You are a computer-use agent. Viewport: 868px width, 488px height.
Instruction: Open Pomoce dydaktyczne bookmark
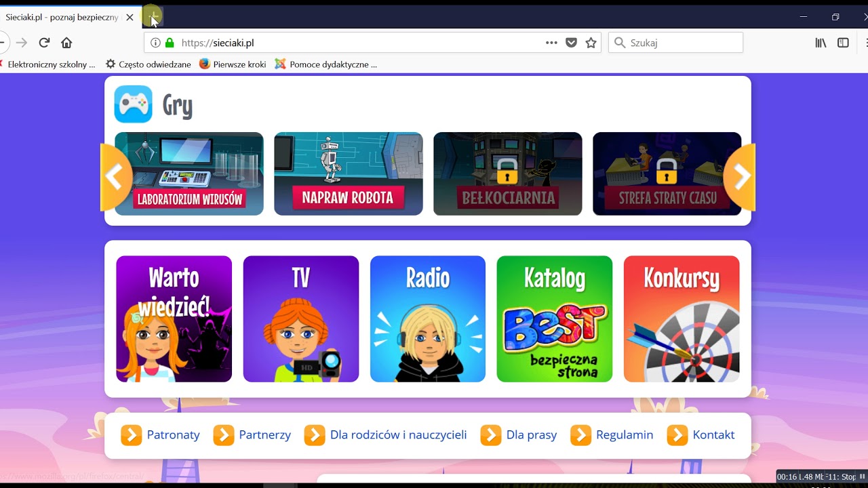click(x=325, y=64)
